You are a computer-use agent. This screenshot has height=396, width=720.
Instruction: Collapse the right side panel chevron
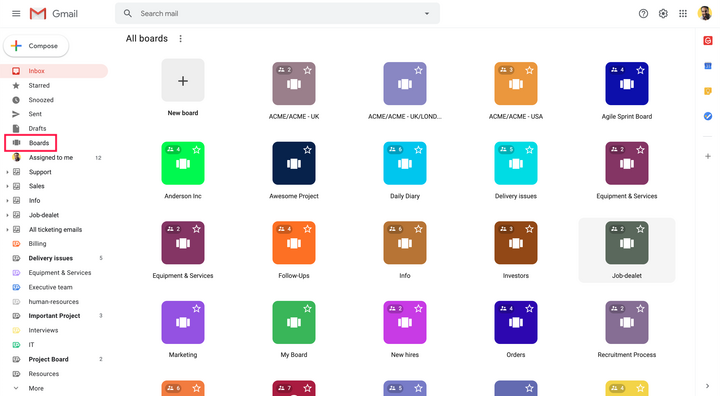[x=708, y=386]
